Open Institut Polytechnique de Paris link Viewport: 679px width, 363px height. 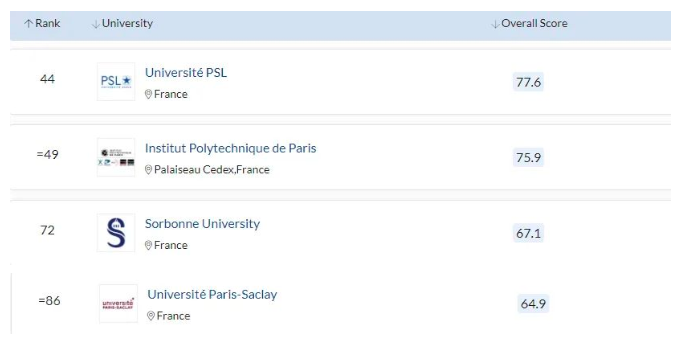tap(230, 148)
